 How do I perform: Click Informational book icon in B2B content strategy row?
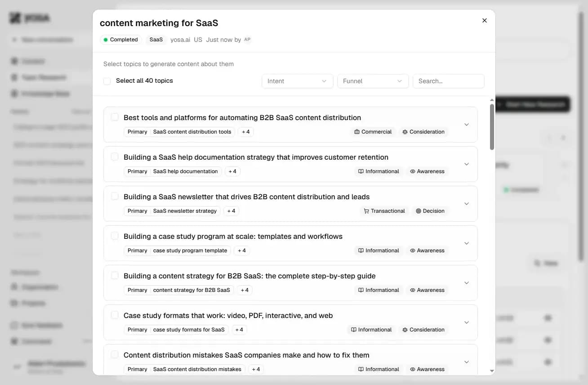coord(361,290)
